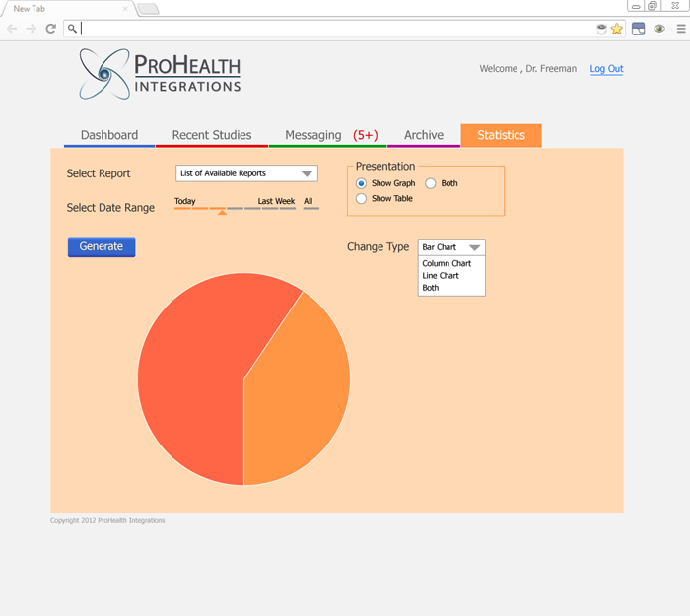The height and width of the screenshot is (616, 690).
Task: Click the red-orange pie slice
Action: [198, 378]
